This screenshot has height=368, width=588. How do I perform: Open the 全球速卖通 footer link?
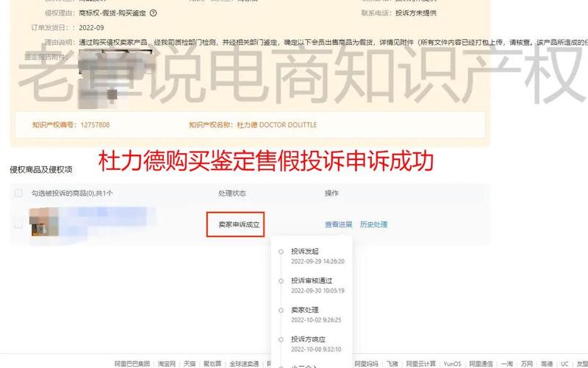244,364
